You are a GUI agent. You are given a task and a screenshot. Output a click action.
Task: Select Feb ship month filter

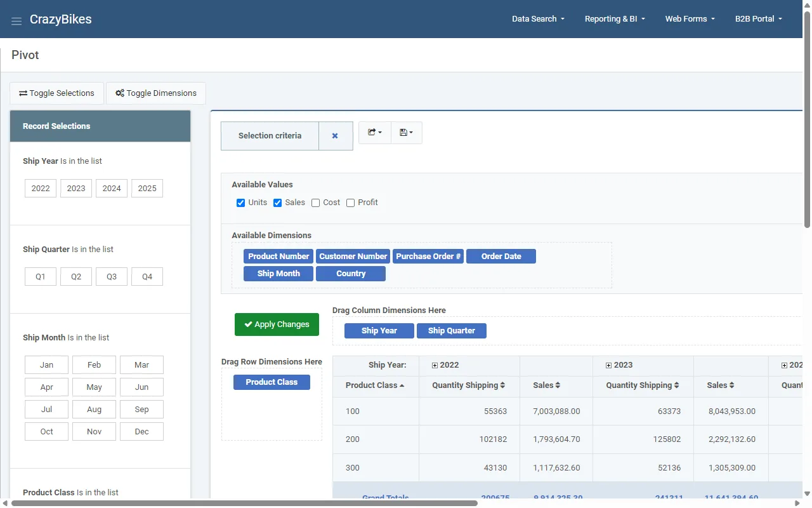[x=94, y=365]
